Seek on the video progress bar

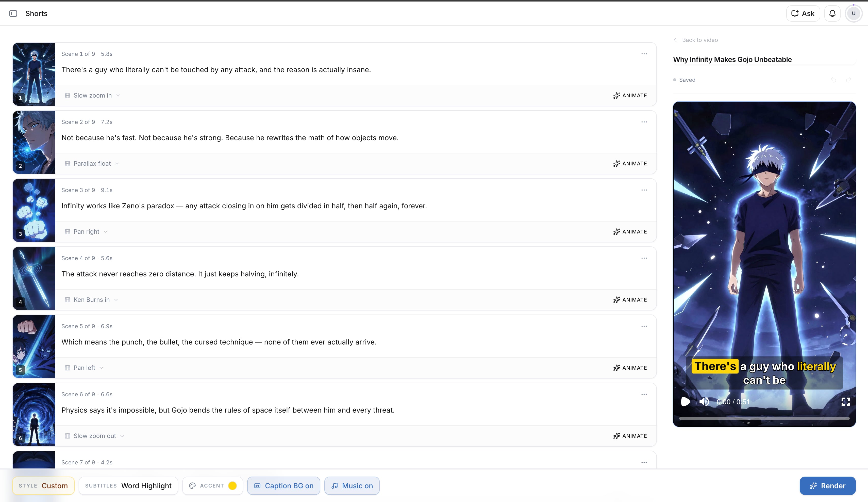[764, 418]
